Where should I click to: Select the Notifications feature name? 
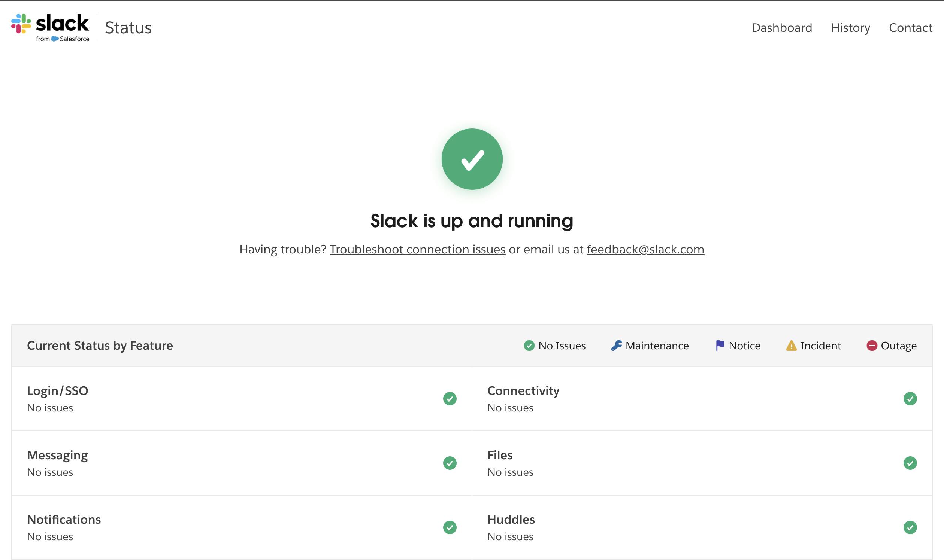(64, 520)
